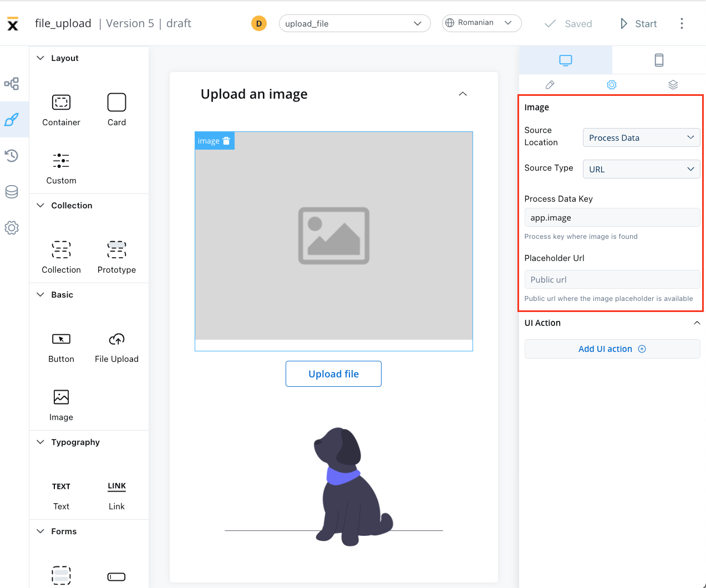Open the Source Location dropdown

(x=641, y=137)
